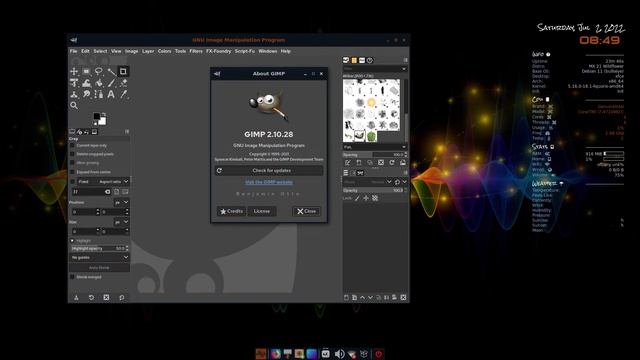Open the Position units px dropdown
This screenshot has height=360, width=640.
[121, 202]
